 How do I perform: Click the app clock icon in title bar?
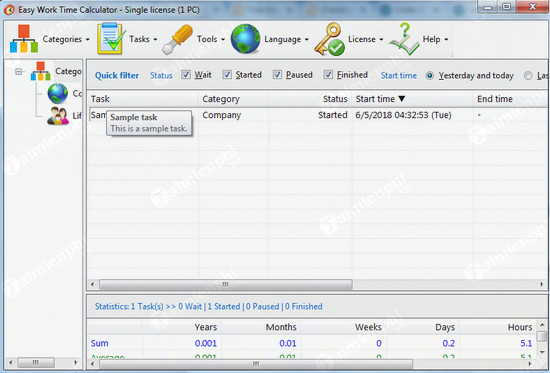[x=9, y=10]
